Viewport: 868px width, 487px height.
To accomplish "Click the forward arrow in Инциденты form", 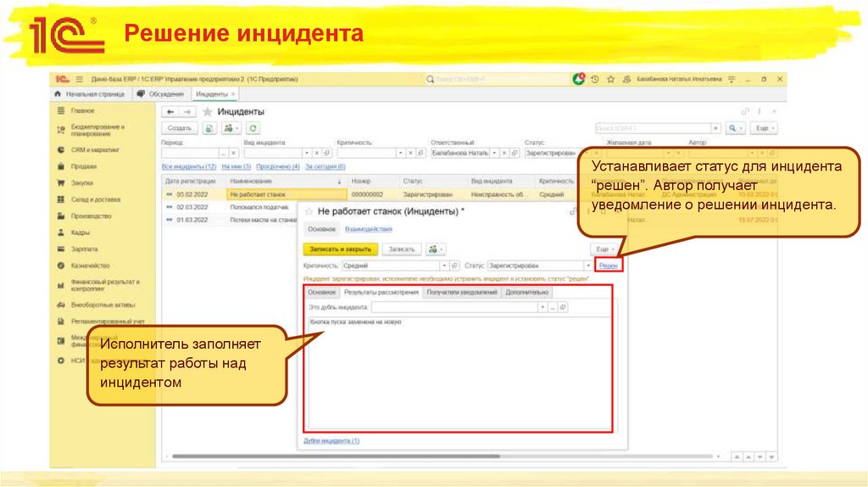I will coord(187,112).
